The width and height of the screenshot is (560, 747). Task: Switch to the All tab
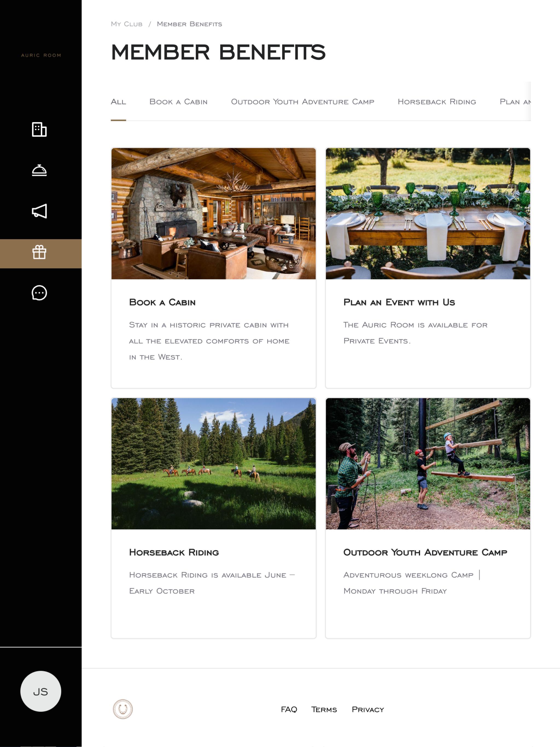pos(118,102)
